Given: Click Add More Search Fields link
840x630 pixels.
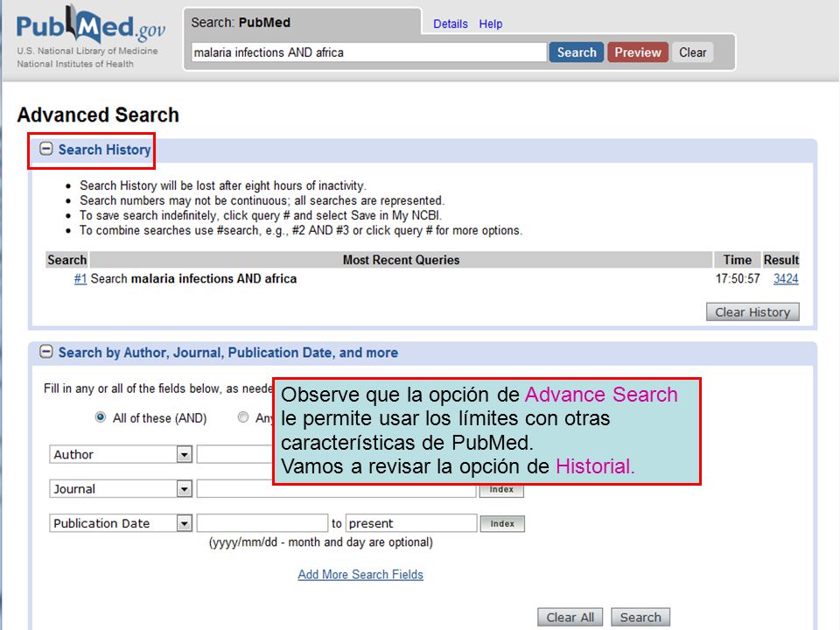Looking at the screenshot, I should pyautogui.click(x=360, y=574).
